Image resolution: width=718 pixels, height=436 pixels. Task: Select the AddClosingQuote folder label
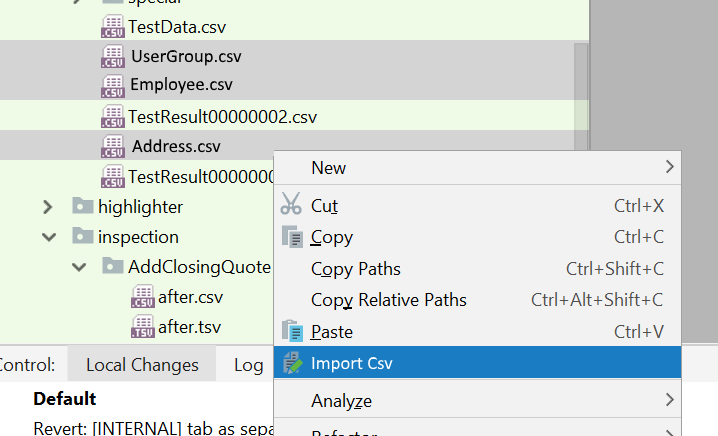[x=199, y=267]
